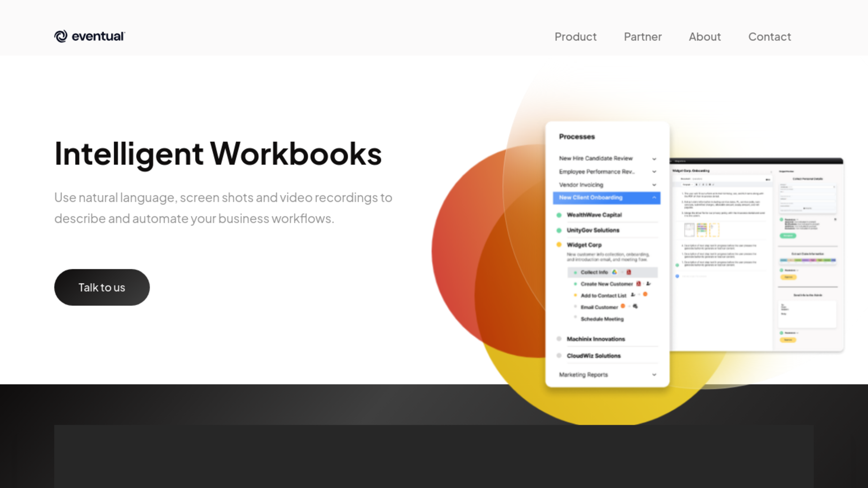Click yellow status dot next to Widget Corp
Image resolution: width=868 pixels, height=488 pixels.
pyautogui.click(x=559, y=245)
